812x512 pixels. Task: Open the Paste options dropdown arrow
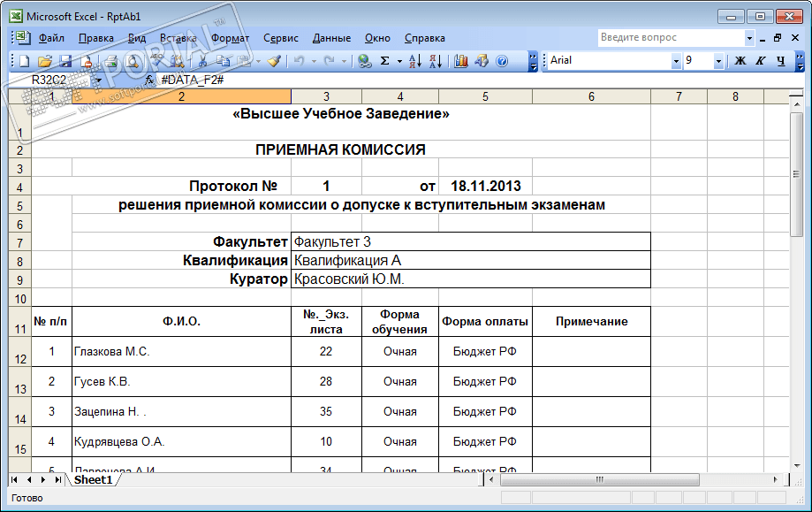click(258, 62)
